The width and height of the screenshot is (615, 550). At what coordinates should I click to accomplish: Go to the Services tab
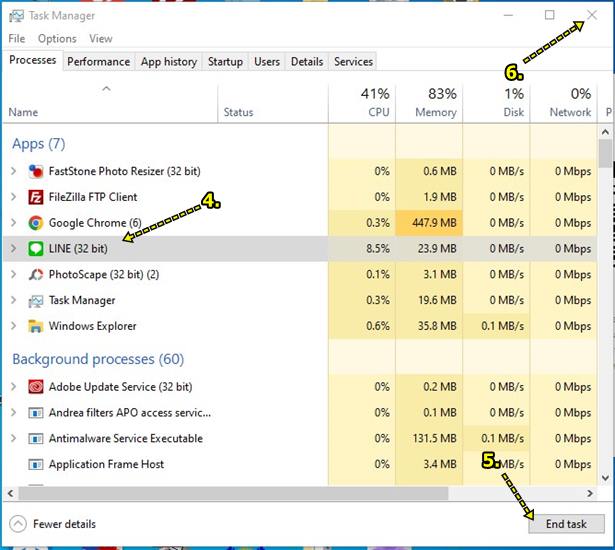pyautogui.click(x=353, y=62)
